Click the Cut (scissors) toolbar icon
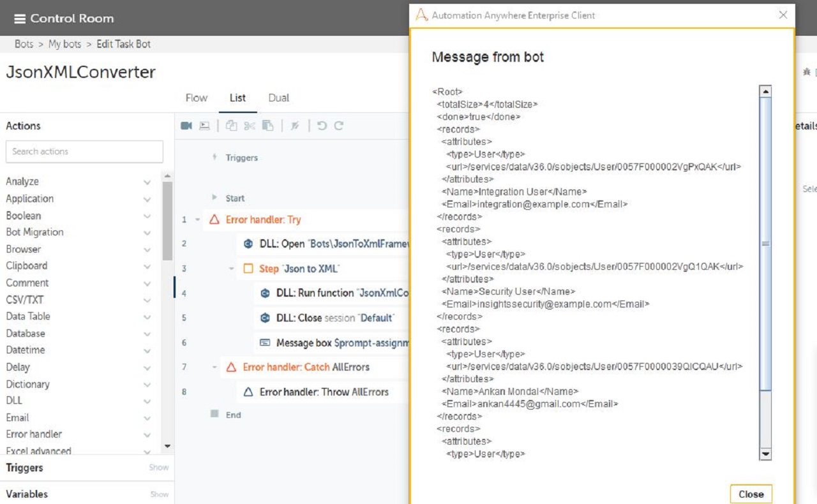This screenshot has width=817, height=504. pos(250,126)
